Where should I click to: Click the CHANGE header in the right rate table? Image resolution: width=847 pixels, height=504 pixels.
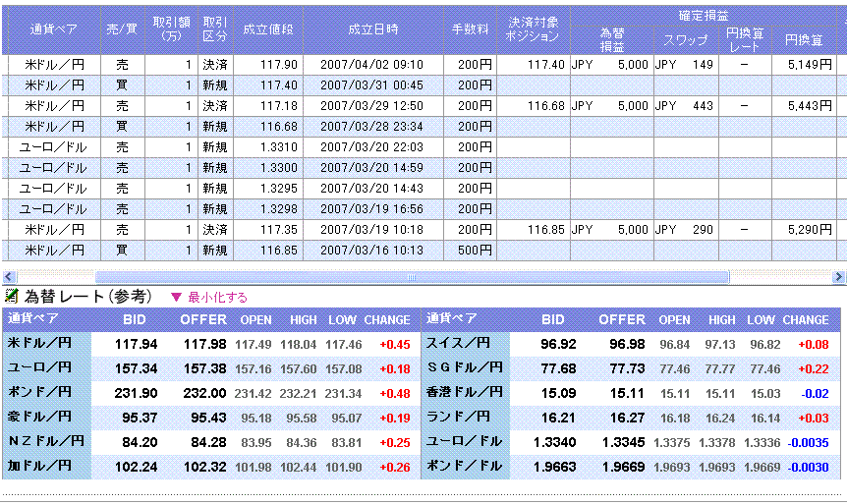(x=806, y=319)
